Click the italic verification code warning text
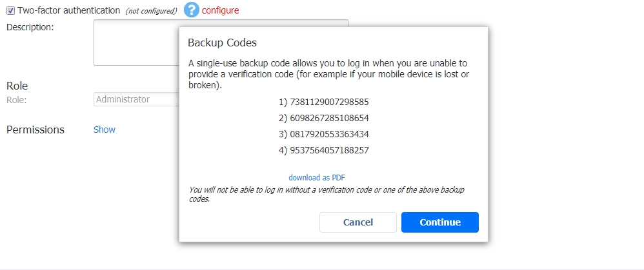The image size is (644, 270). (327, 195)
